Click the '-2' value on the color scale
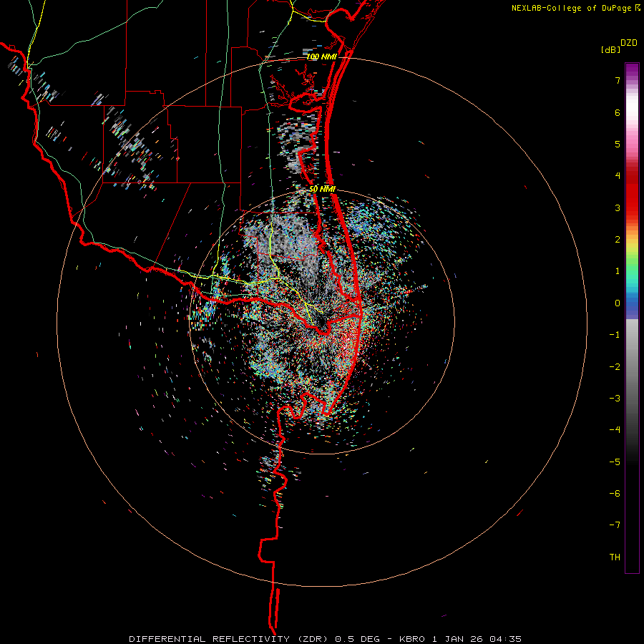644x644 pixels. click(x=615, y=366)
